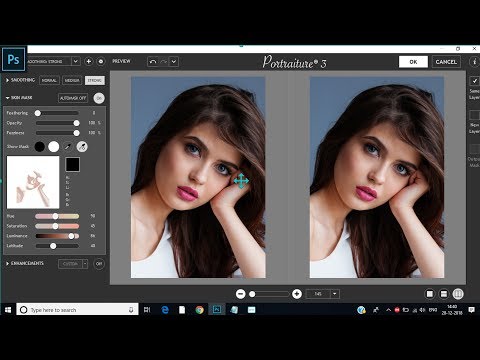Click the OK button
This screenshot has width=480, height=360.
pos(413,62)
